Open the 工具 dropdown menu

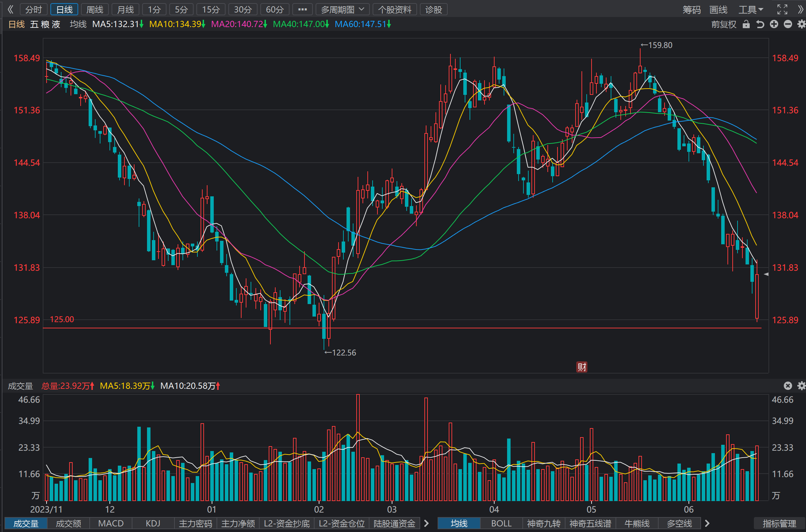[x=751, y=9]
